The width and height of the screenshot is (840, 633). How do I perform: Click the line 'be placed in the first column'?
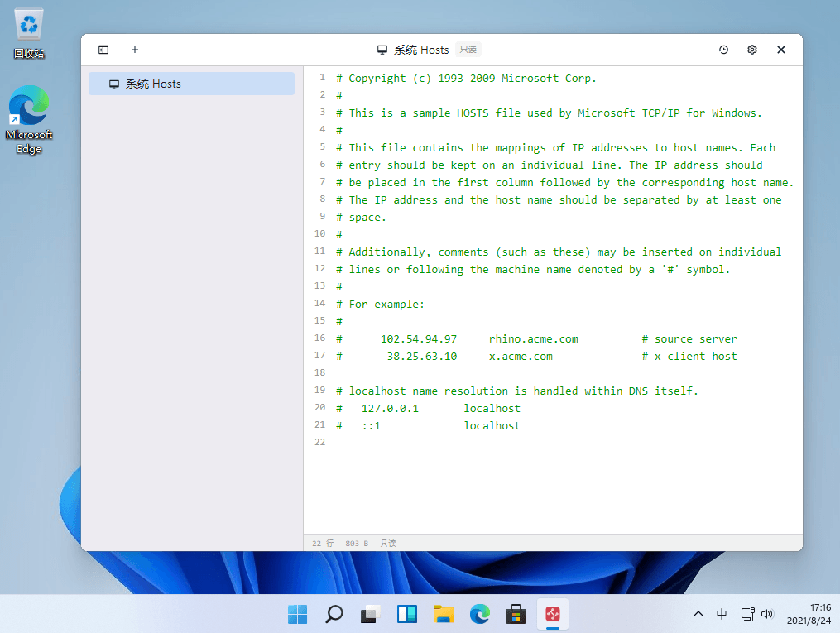(564, 183)
